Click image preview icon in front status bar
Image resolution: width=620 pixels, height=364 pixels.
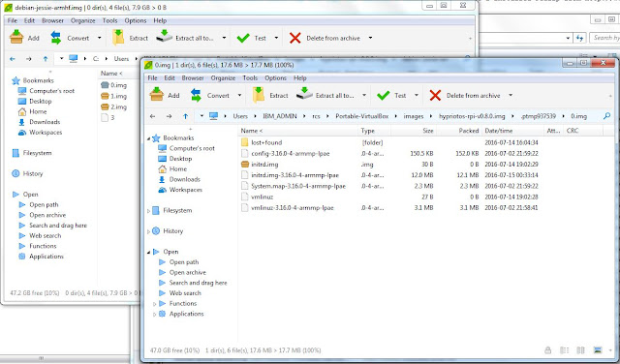(x=598, y=350)
